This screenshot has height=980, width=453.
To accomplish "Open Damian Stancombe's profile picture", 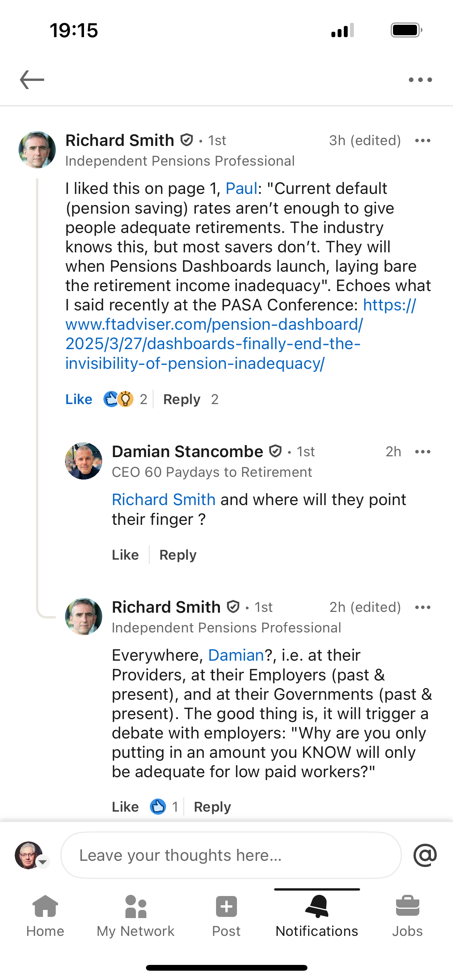I will coord(84,461).
